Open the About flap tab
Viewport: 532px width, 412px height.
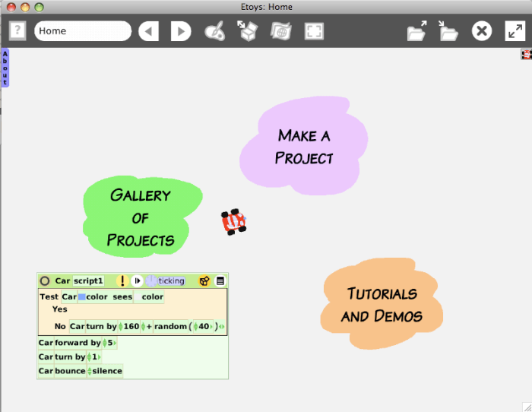pos(5,67)
